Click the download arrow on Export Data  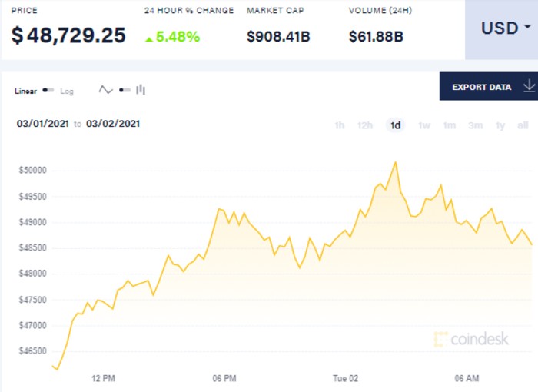[x=528, y=86]
